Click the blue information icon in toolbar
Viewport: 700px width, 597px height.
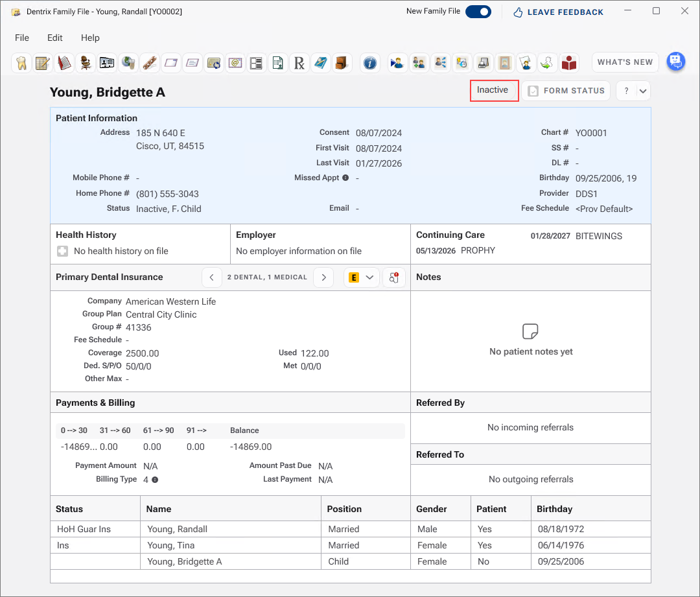point(369,63)
